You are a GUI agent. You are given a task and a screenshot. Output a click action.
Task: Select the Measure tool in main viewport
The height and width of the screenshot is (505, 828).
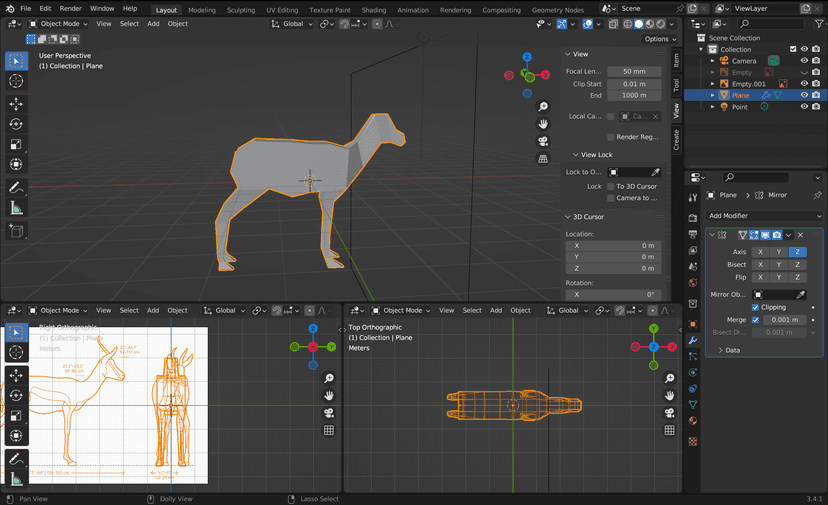coord(16,208)
